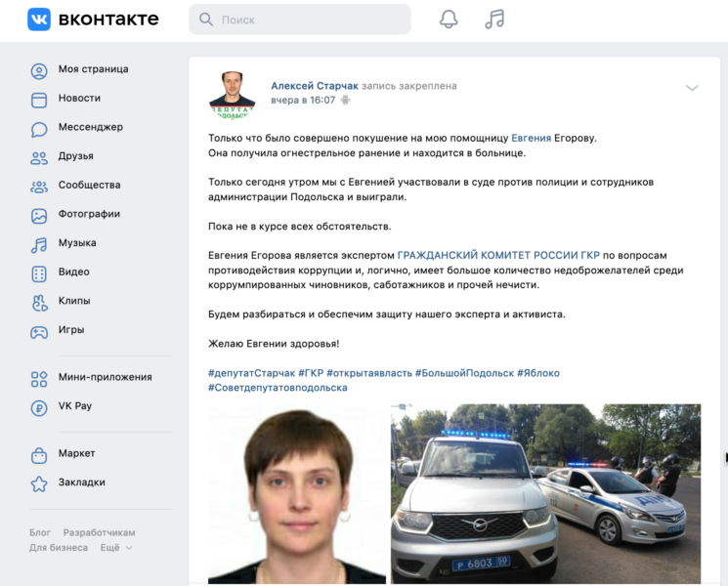Open the Мини-приложения menu item
Screen dimensions: 728x586
pyautogui.click(x=105, y=377)
